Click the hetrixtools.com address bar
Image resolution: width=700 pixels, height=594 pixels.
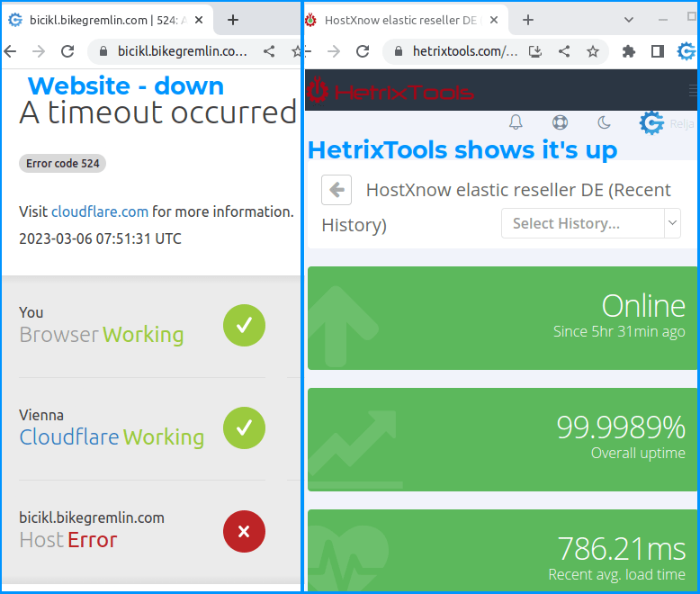tap(465, 52)
